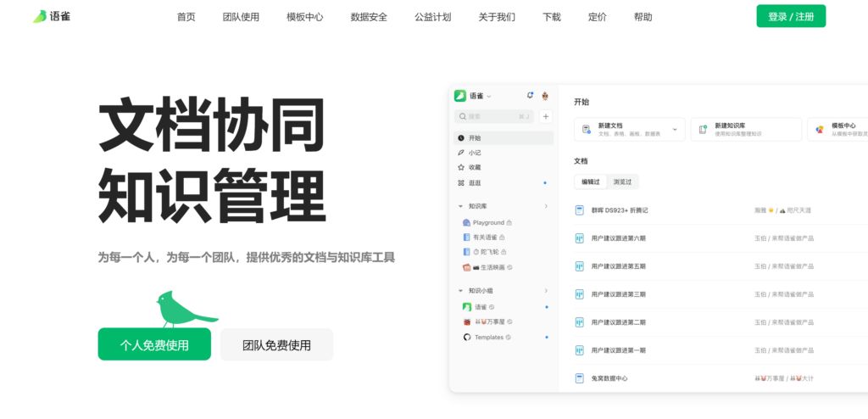
Task: Click the 用户建议跟进第一期 sheet icon
Action: point(580,350)
